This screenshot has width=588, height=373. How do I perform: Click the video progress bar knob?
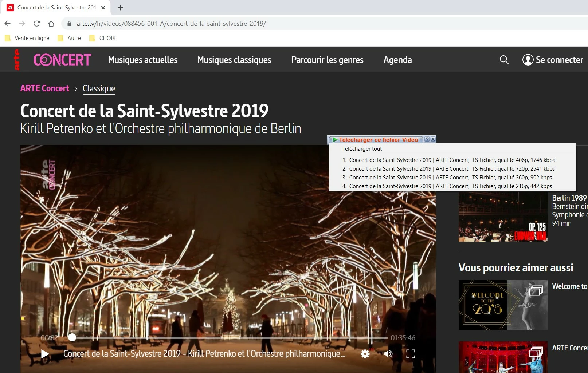tap(72, 338)
